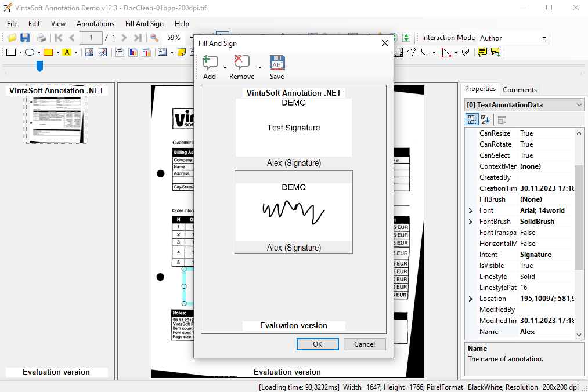Click the open folder icon in main toolbar
The image size is (588, 392).
tap(12, 38)
